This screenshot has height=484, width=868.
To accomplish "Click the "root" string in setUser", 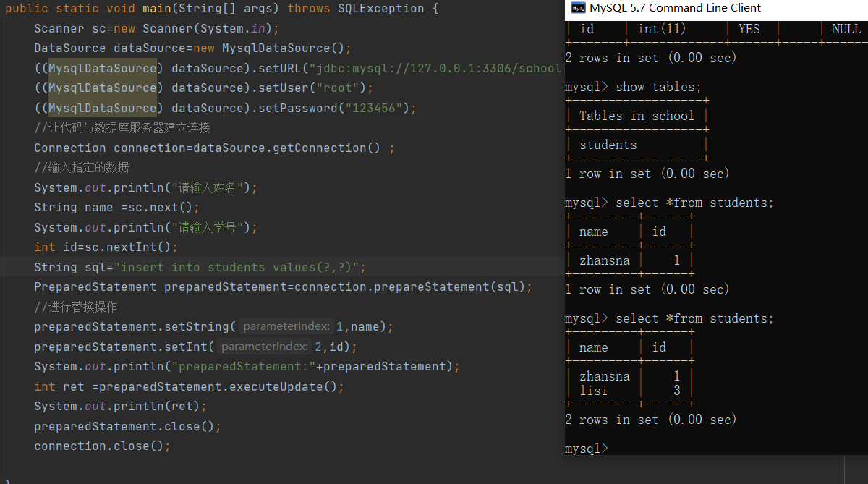I will (x=338, y=88).
